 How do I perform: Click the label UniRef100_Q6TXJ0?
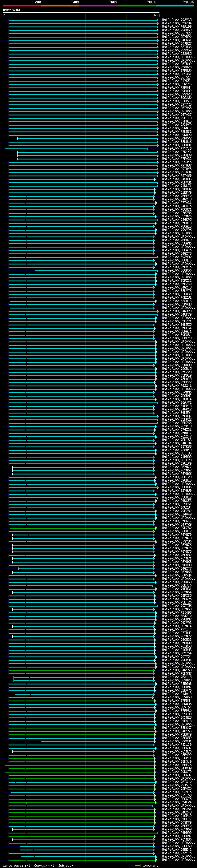click(177, 782)
